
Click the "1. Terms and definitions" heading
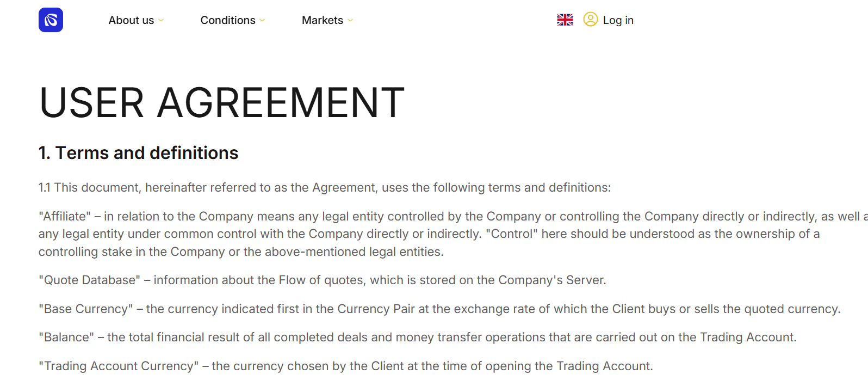[x=138, y=153]
